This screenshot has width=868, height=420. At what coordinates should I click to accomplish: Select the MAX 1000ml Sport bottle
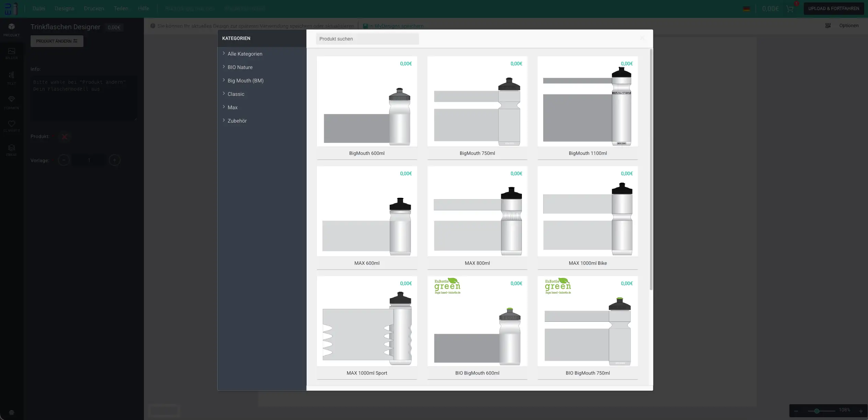point(367,328)
